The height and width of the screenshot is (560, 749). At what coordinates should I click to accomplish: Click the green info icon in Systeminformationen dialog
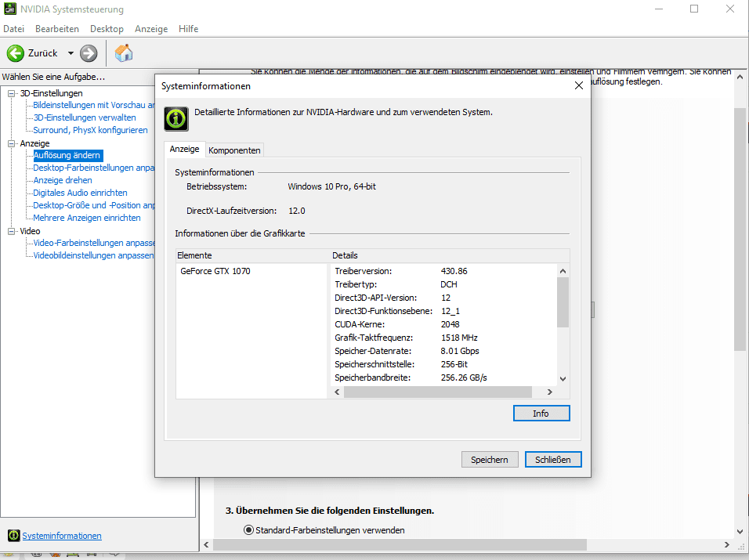pyautogui.click(x=176, y=118)
